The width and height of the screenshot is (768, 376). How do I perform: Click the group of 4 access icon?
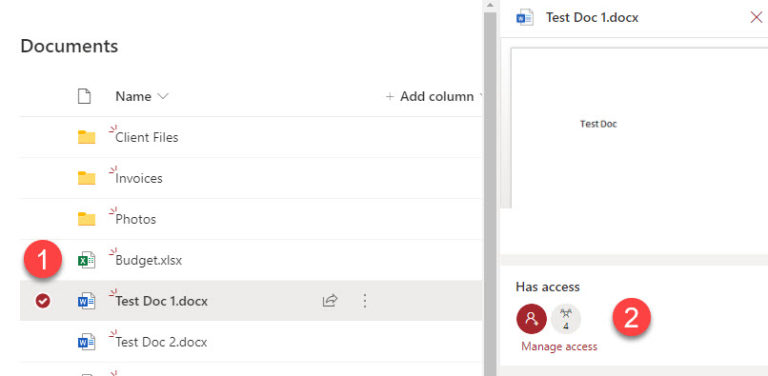[566, 319]
